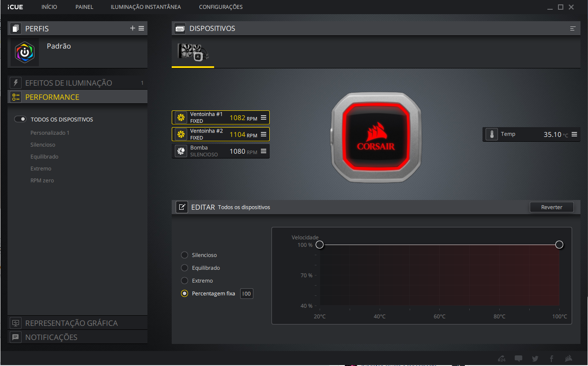This screenshot has height=366, width=588.
Task: Click the Perfis panel icon
Action: [x=16, y=29]
